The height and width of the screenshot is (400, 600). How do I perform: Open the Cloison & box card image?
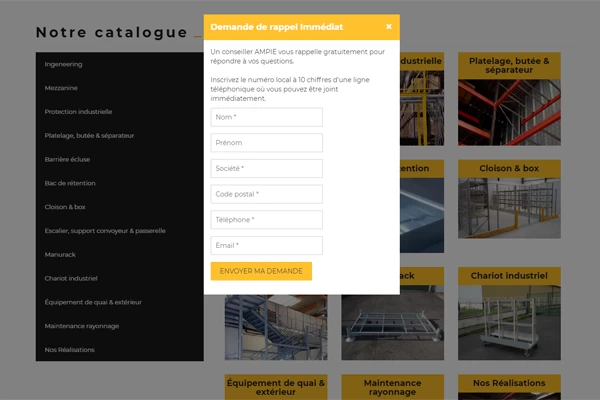click(x=509, y=208)
